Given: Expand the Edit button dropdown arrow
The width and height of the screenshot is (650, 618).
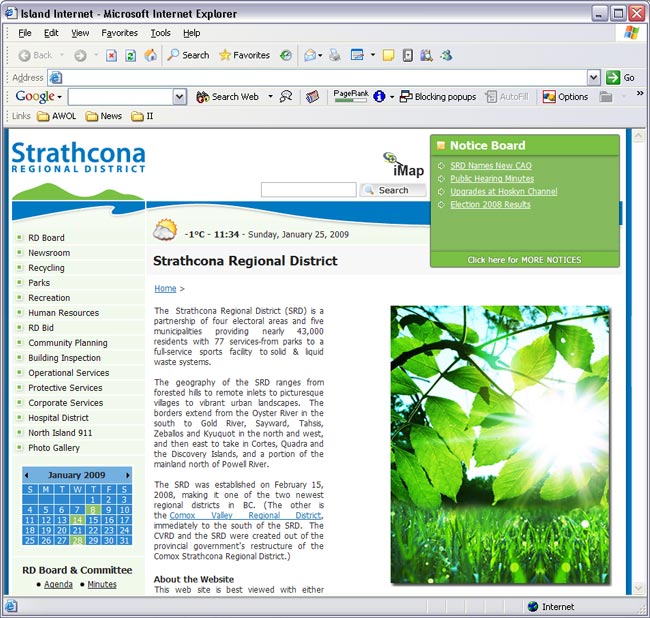Looking at the screenshot, I should pos(373,55).
